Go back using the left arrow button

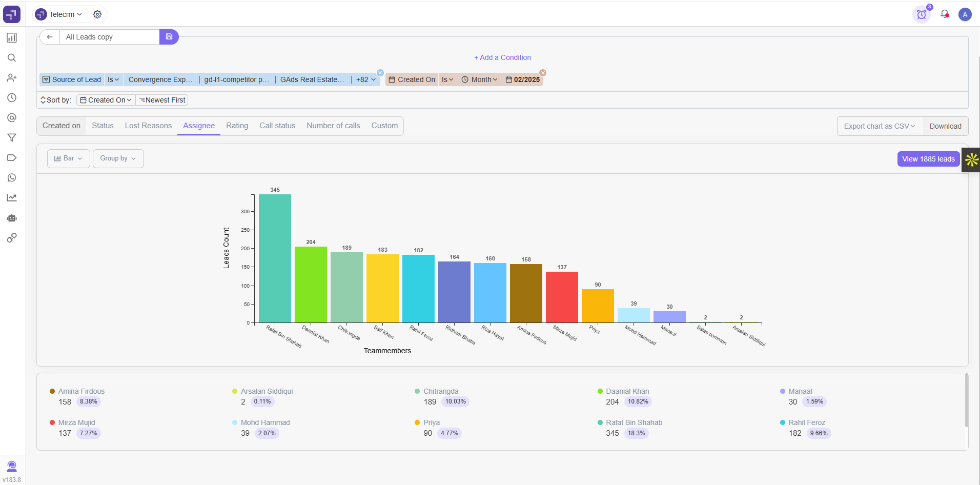[50, 37]
